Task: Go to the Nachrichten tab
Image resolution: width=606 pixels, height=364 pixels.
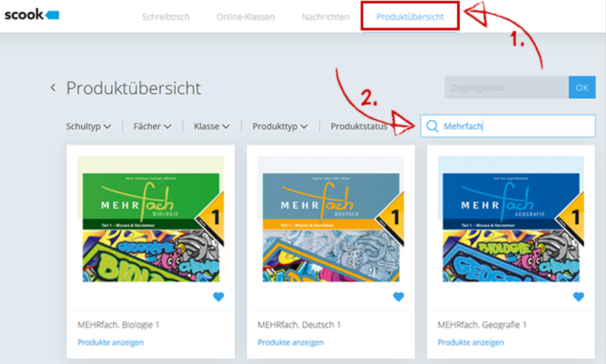Action: [x=325, y=17]
